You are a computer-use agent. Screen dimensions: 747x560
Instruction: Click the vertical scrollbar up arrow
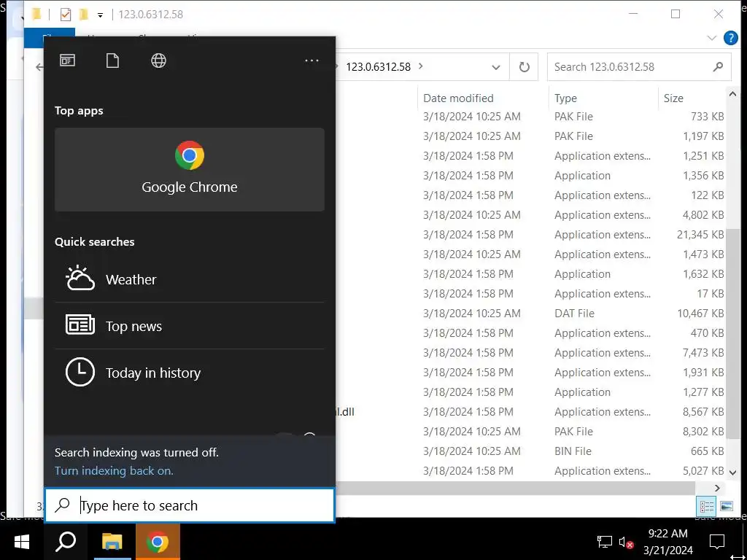tap(732, 94)
